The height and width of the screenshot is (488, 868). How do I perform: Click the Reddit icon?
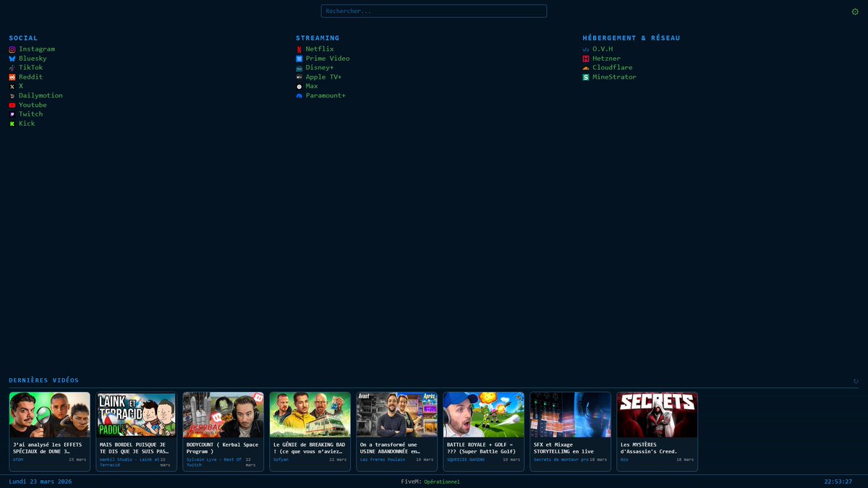pyautogui.click(x=12, y=77)
